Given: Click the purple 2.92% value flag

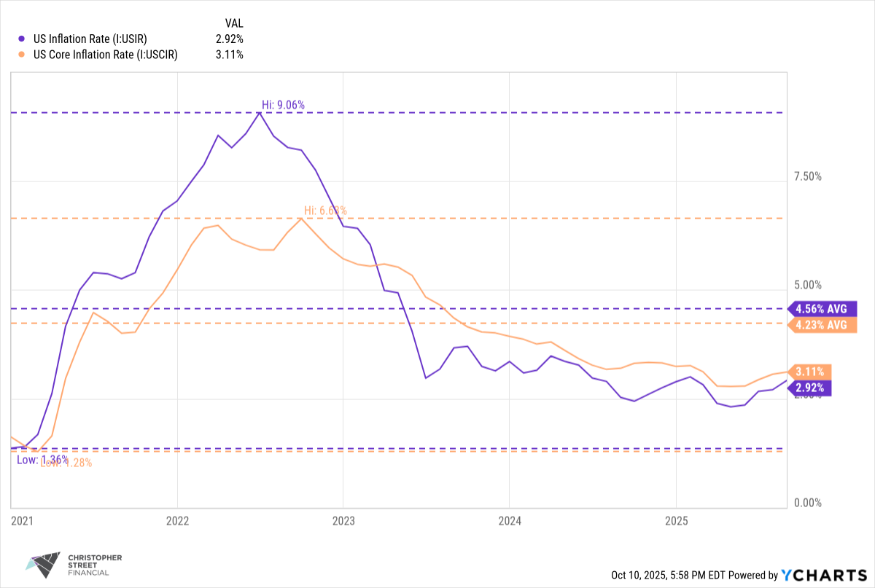Looking at the screenshot, I should [x=811, y=388].
